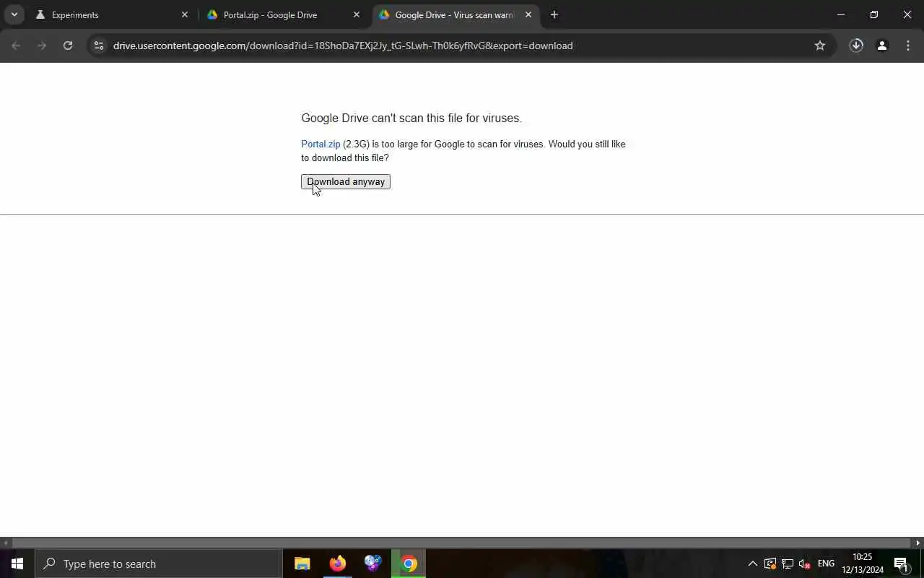Click the muted volume icon
This screenshot has width=924, height=578.
[804, 564]
